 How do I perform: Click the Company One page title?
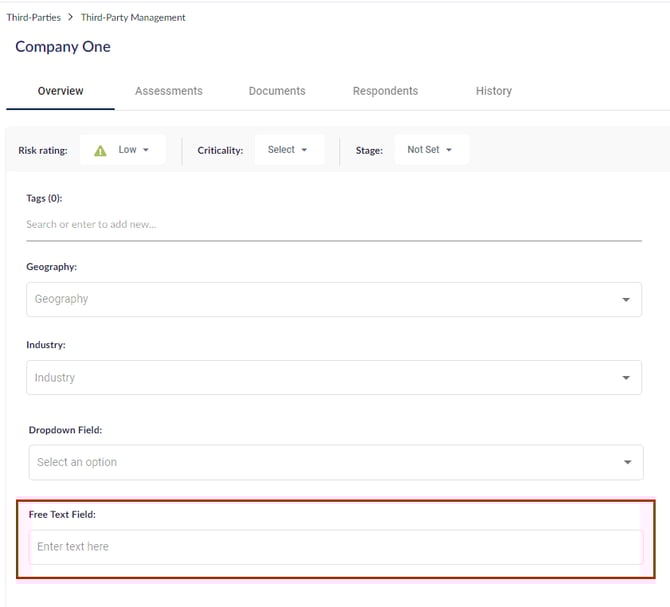63,47
